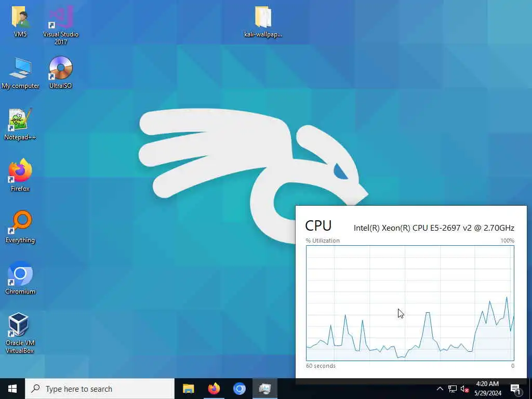Select the Everything search shortcut
The height and width of the screenshot is (399, 532).
click(20, 227)
